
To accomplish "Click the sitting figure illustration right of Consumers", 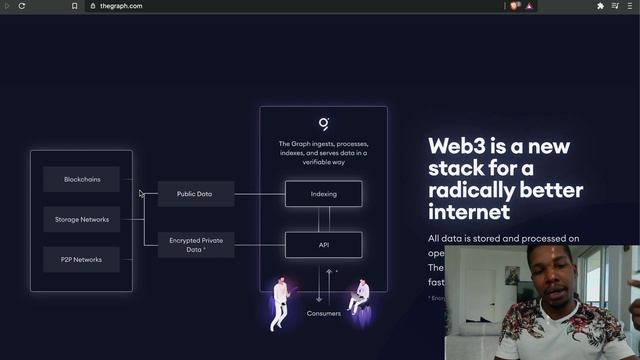I will tap(360, 298).
